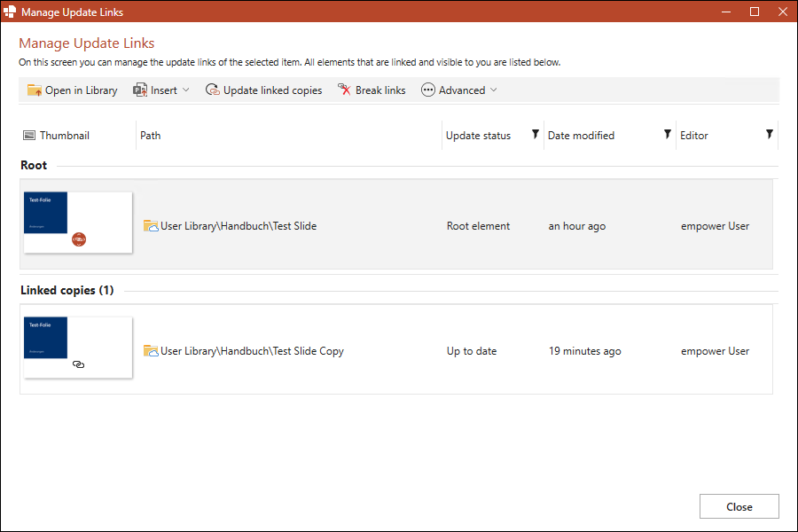798x532 pixels.
Task: Expand the Advanced dropdown arrow
Action: click(494, 90)
